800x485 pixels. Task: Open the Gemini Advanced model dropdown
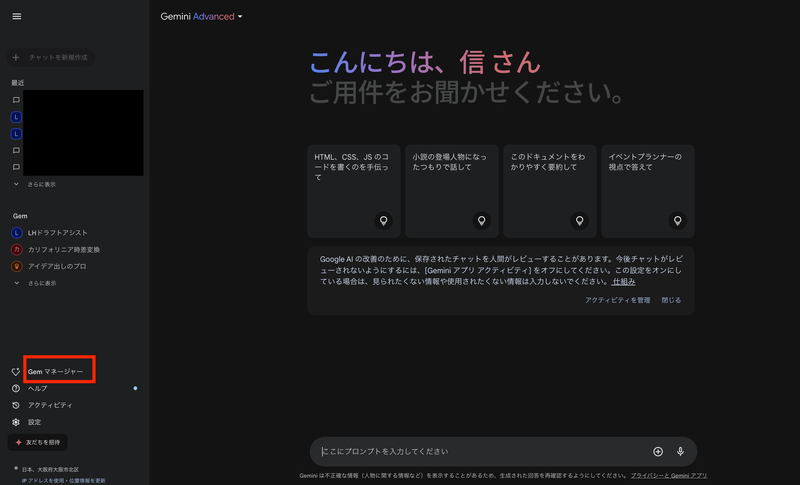click(x=201, y=17)
